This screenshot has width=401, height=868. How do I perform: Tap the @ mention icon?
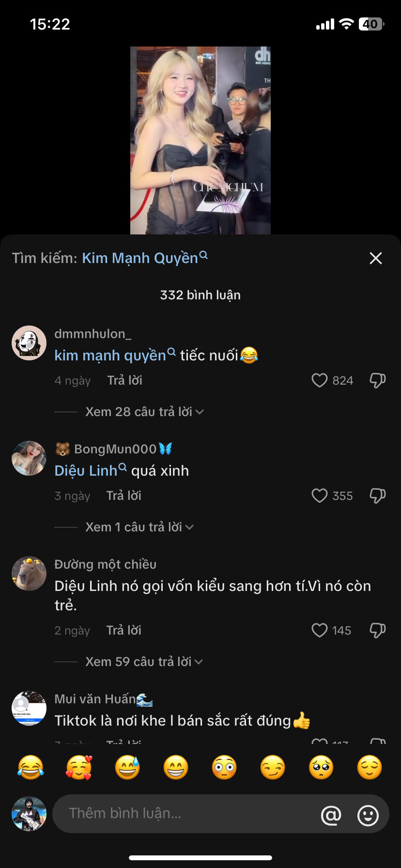[x=331, y=816]
